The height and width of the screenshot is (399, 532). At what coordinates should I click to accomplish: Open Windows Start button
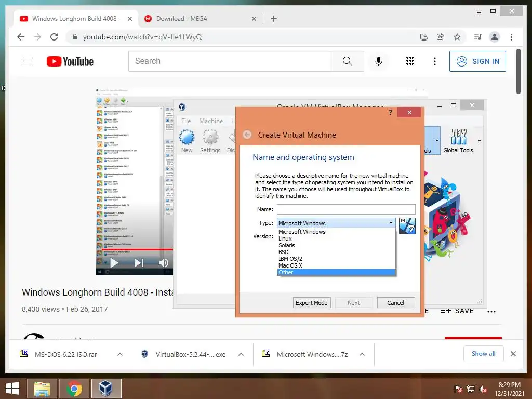[x=12, y=389]
